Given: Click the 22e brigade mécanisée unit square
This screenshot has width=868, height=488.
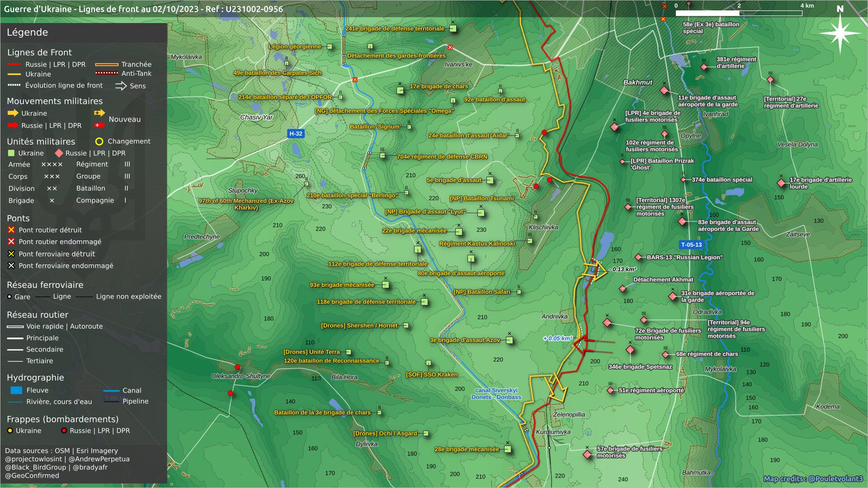Looking at the screenshot, I should click(x=459, y=232).
